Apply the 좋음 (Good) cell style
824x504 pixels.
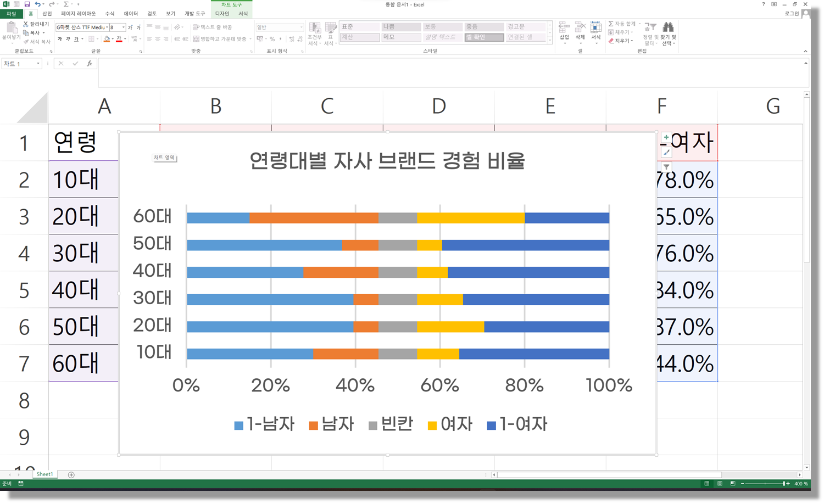pos(484,26)
